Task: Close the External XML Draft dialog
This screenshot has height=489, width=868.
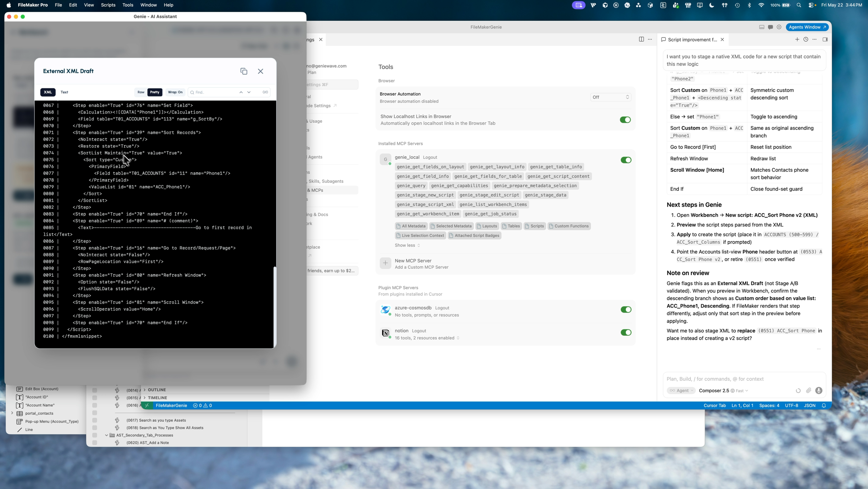Action: pos(260,71)
